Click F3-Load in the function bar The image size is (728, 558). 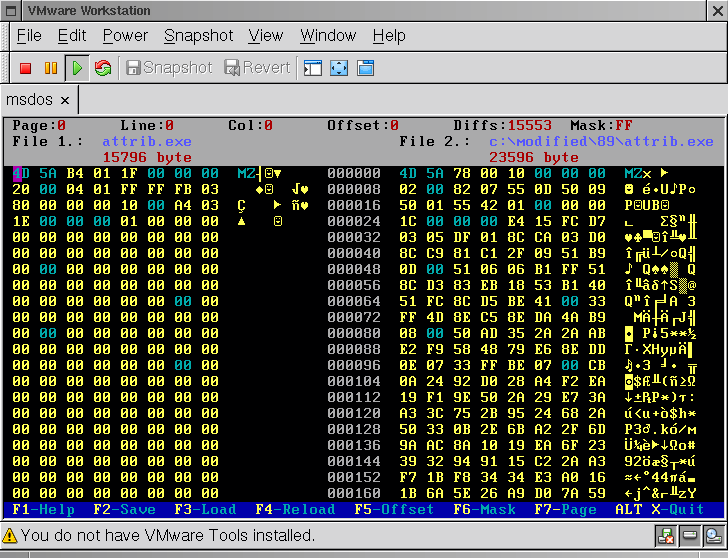click(x=205, y=509)
